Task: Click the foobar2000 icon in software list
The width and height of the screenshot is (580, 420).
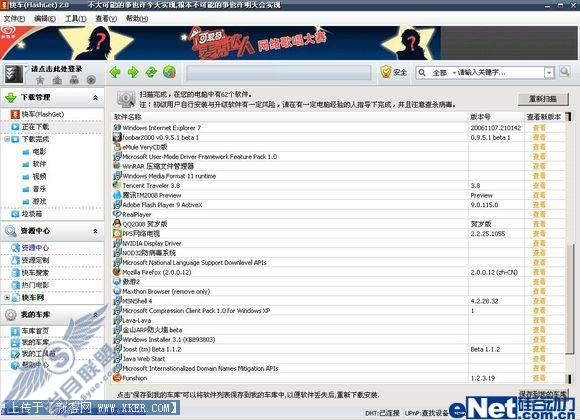Action: [x=117, y=137]
